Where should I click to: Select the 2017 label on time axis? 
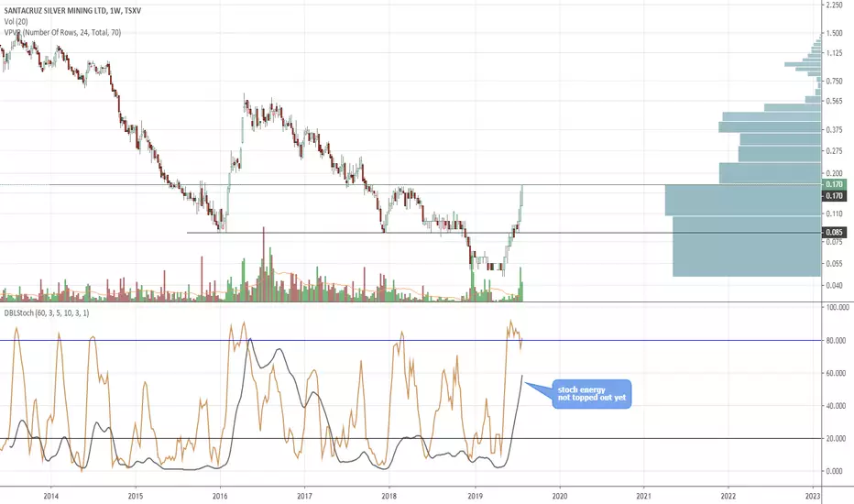[x=304, y=496]
